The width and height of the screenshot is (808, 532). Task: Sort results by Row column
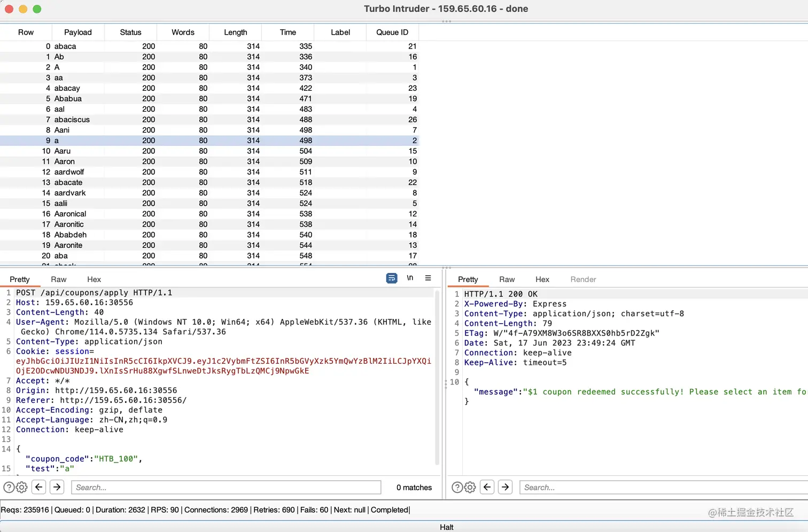(x=26, y=32)
